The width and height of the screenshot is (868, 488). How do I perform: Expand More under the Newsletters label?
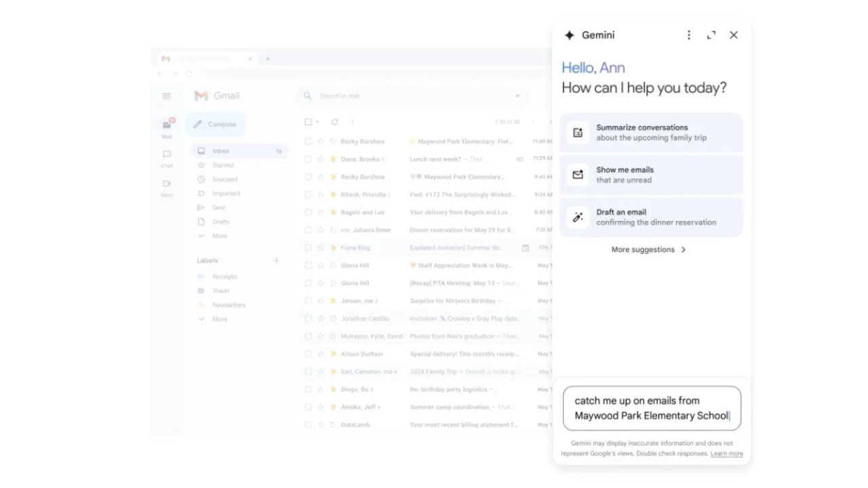coord(220,319)
